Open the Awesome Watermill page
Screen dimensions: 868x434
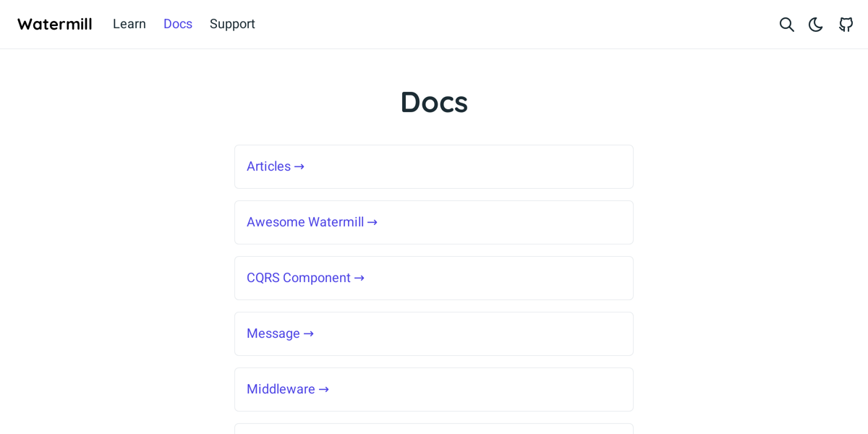coord(306,222)
